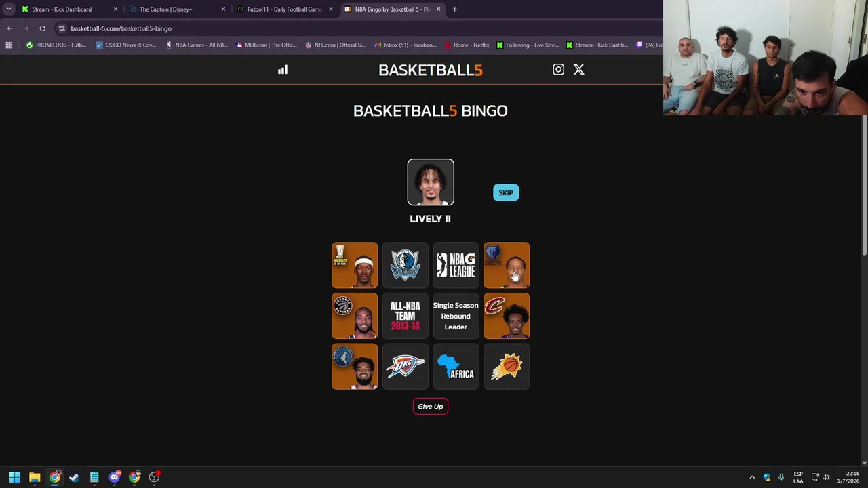Viewport: 868px width, 488px height.
Task: Click the BASKETBALL5 site logo
Action: point(431,70)
